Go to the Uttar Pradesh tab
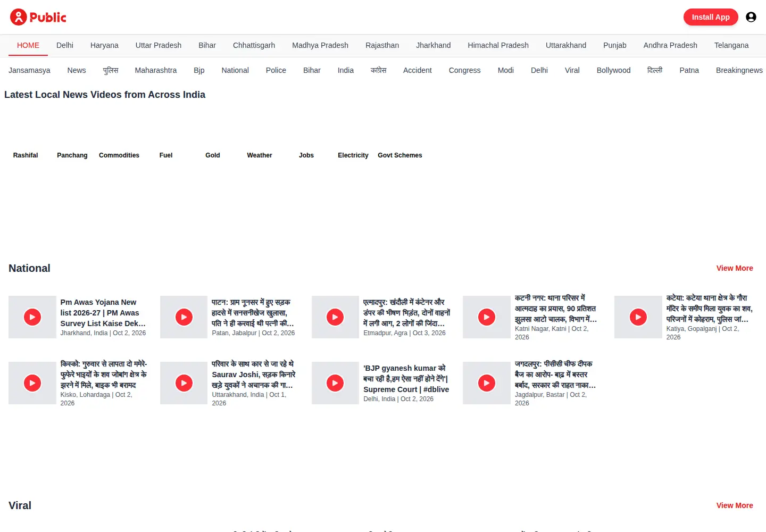This screenshot has width=766, height=532. (159, 45)
